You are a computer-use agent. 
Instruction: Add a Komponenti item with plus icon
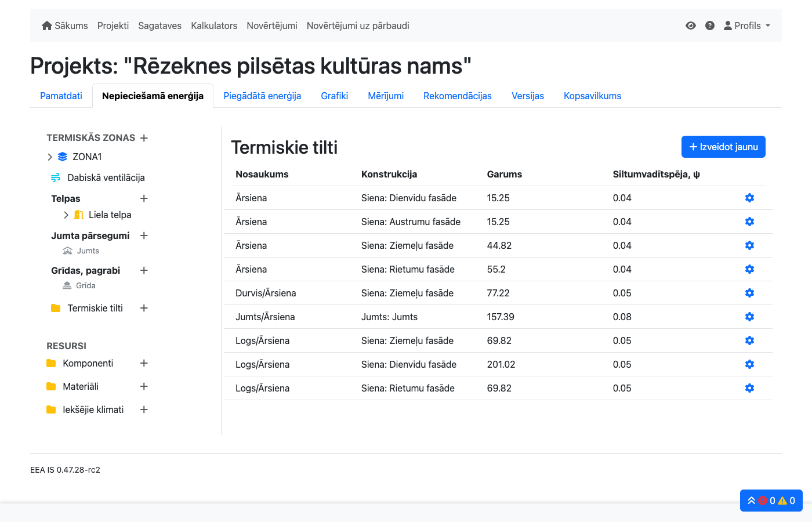click(144, 363)
